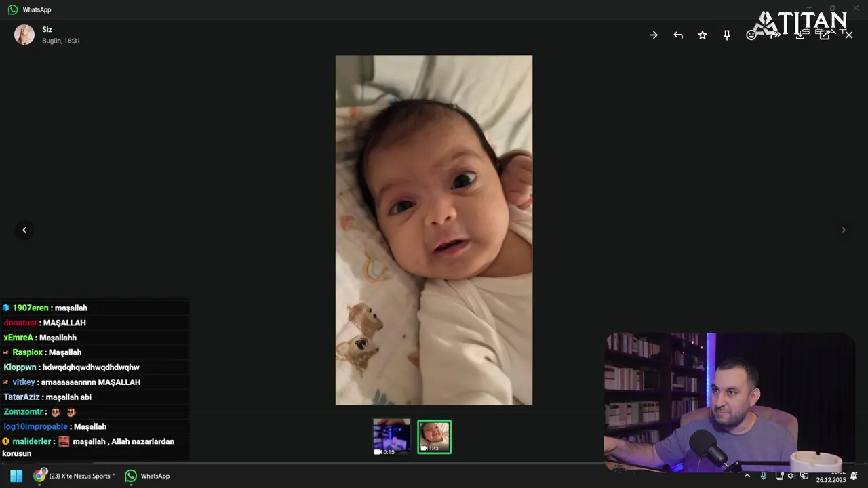Select the 1:43 baby video thumbnail

434,437
